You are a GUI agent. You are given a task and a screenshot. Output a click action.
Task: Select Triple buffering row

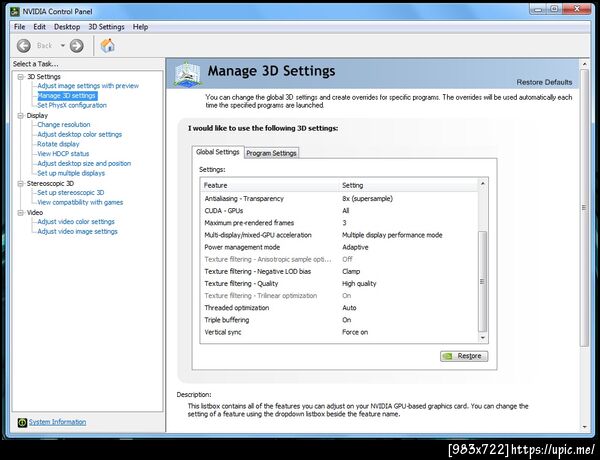[339, 320]
